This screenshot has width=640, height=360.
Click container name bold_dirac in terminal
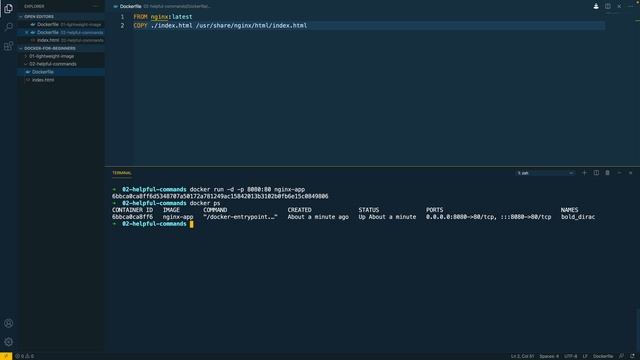(x=578, y=217)
